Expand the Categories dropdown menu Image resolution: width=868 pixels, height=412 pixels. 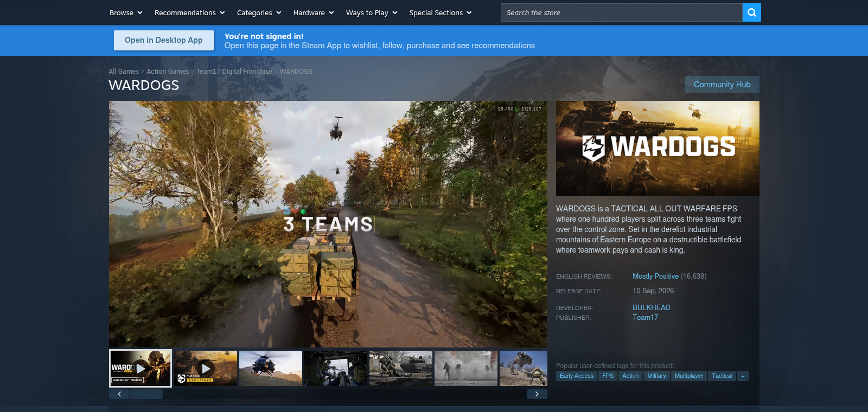pyautogui.click(x=259, y=12)
